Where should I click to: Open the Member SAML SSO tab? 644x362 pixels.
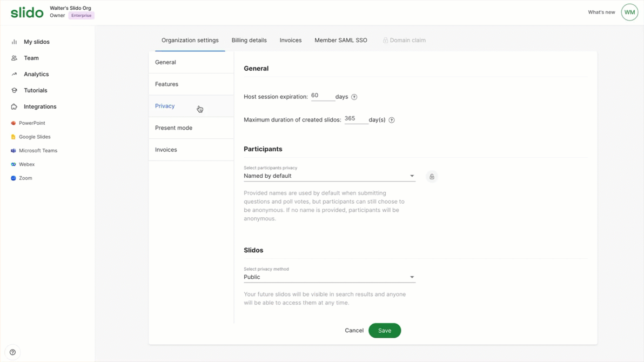pyautogui.click(x=341, y=41)
